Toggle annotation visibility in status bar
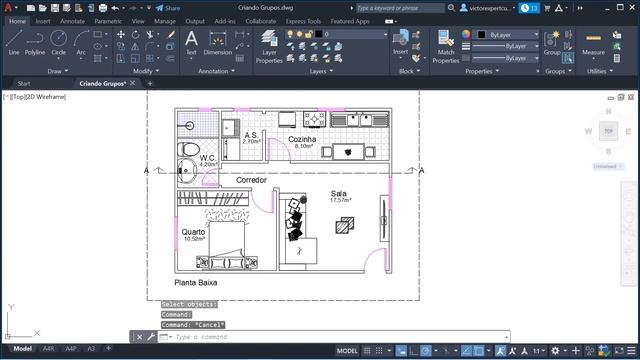 [x=500, y=351]
